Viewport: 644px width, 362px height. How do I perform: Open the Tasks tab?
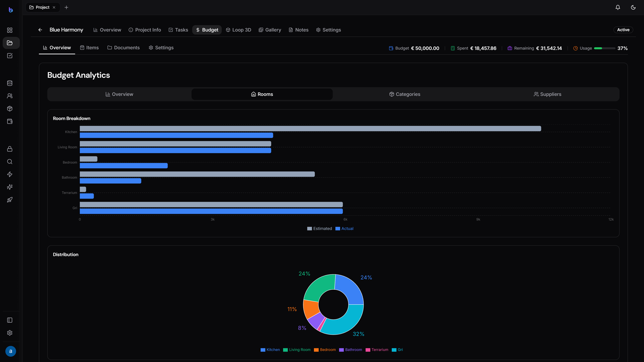click(178, 30)
